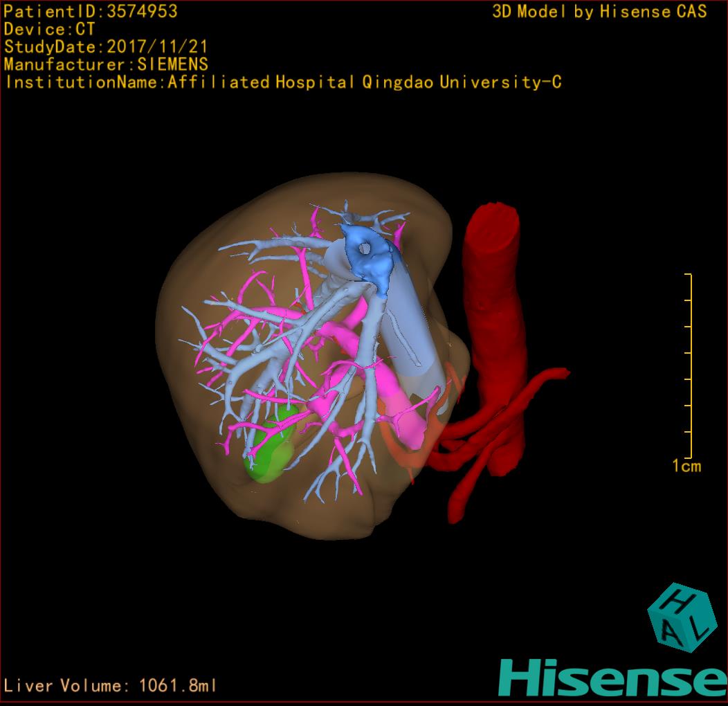The height and width of the screenshot is (706, 728).
Task: Click the StudyDate:2017/11/21 text
Action: click(105, 47)
